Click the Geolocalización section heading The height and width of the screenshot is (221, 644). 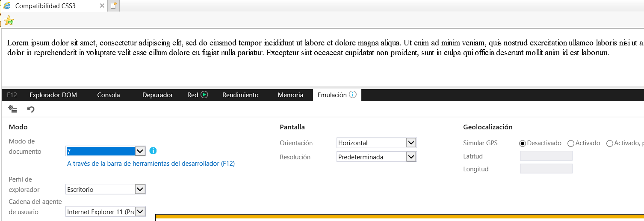pyautogui.click(x=487, y=127)
